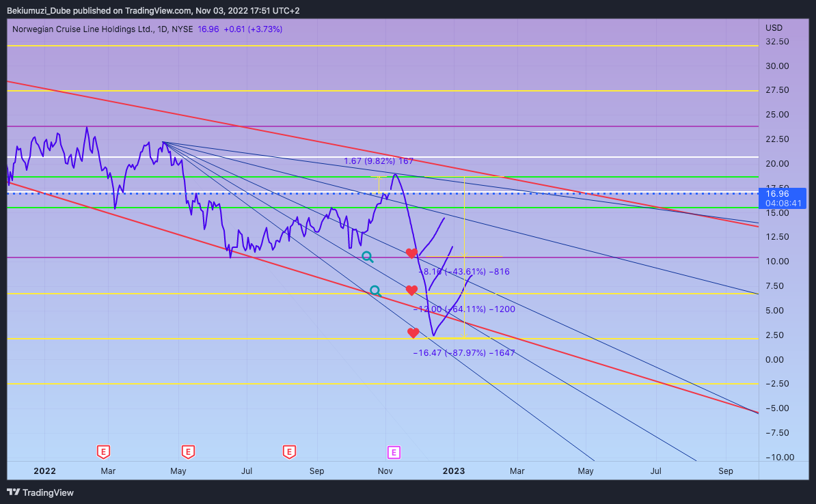Click the −16.47 (−87.97%) −1647 measurement label
The image size is (816, 504).
[x=464, y=352]
